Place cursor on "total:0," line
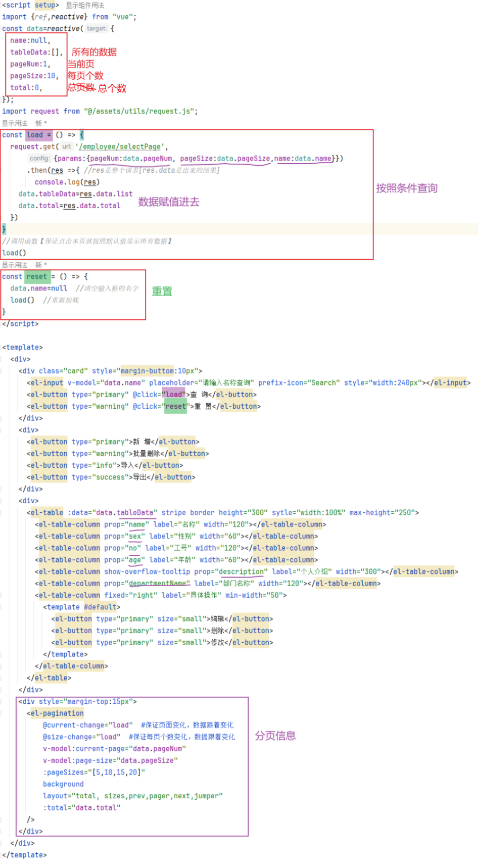 [26, 87]
